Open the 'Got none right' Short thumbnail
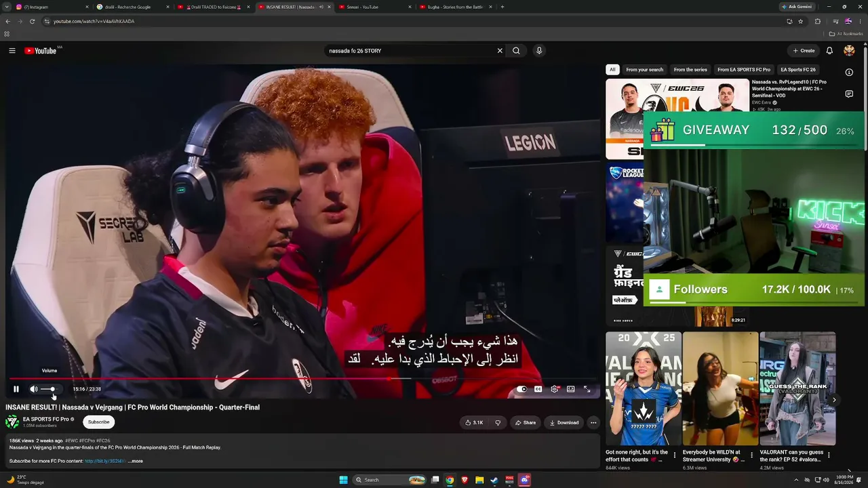Viewport: 868px width, 488px height. [644, 388]
